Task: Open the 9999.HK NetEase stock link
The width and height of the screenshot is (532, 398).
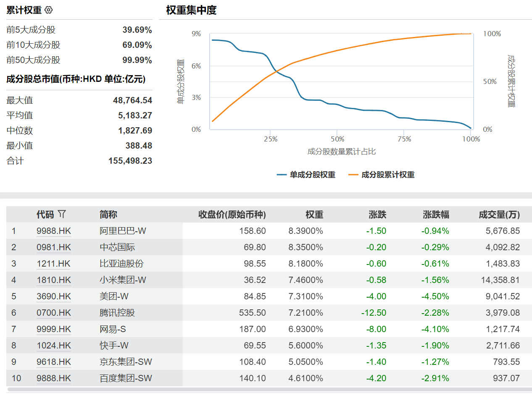Action: point(53,329)
